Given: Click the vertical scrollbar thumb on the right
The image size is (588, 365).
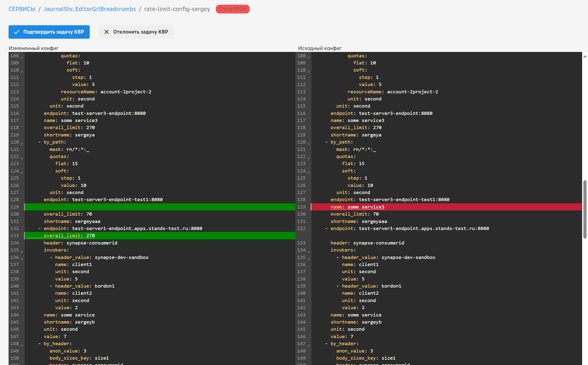Looking at the screenshot, I should 585,209.
